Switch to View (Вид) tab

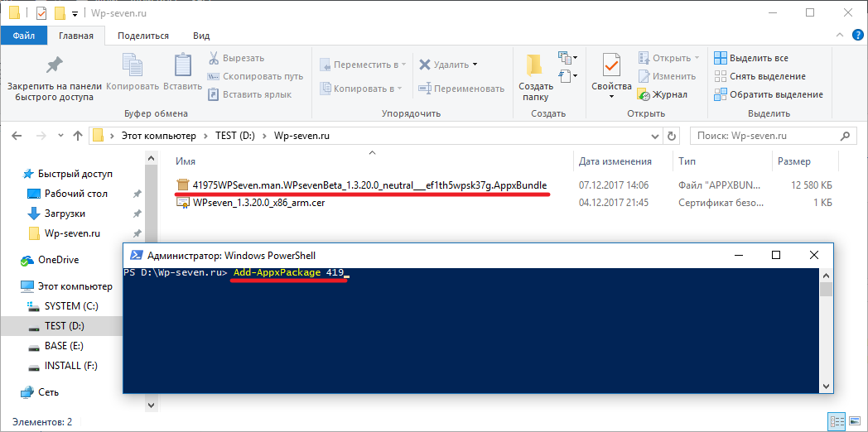[201, 36]
